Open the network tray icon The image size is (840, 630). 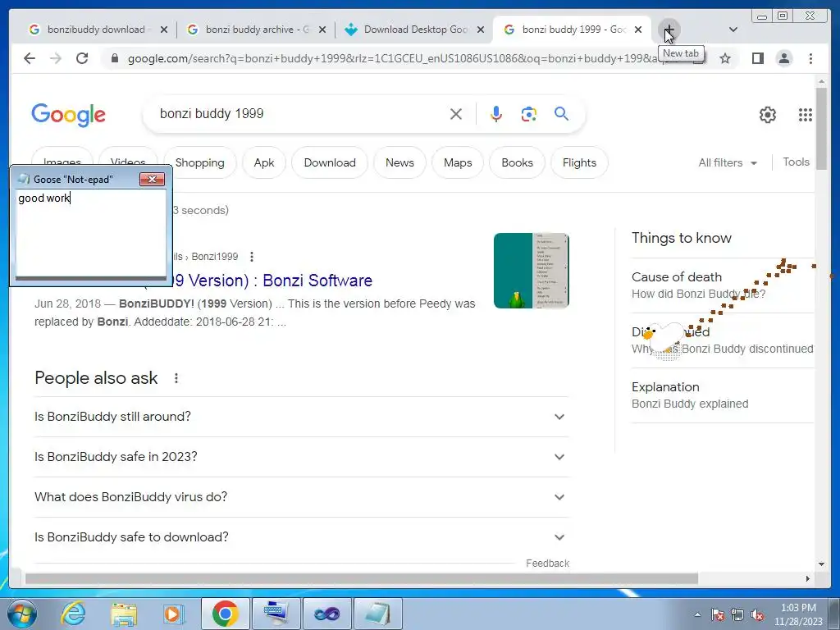pyautogui.click(x=737, y=614)
